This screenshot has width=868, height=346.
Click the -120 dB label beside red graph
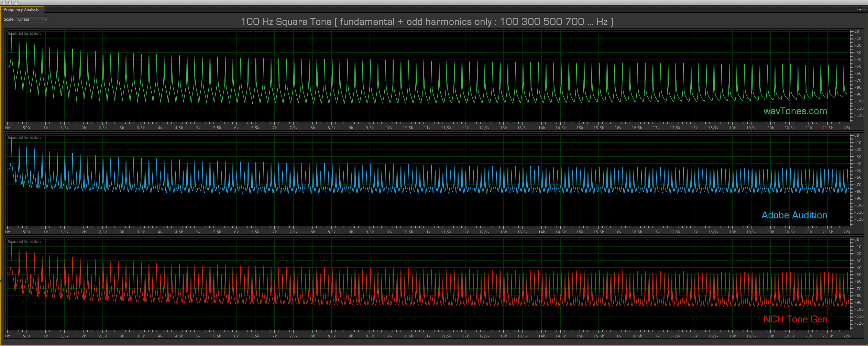(859, 323)
